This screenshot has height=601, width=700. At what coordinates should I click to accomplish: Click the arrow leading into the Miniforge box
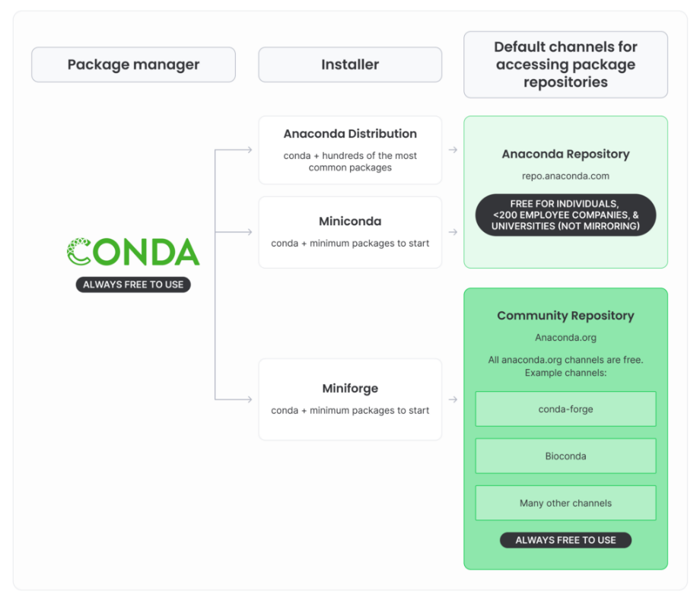click(247, 399)
